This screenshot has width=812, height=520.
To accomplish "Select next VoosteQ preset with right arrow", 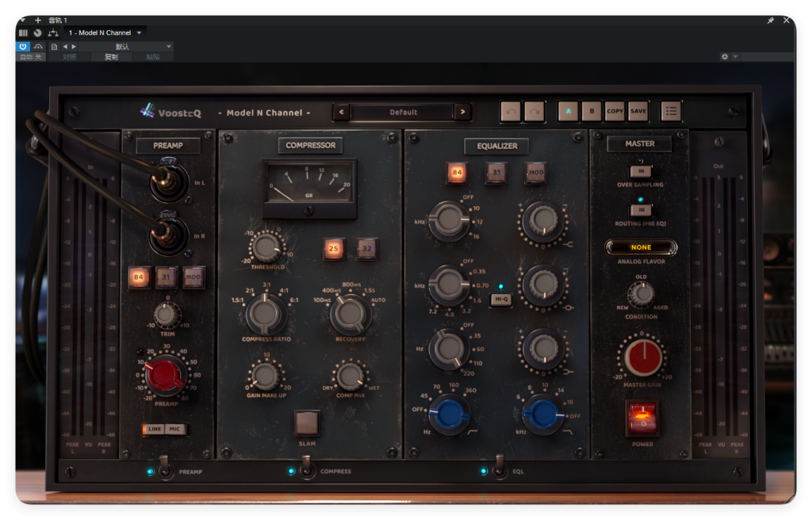I will (462, 112).
